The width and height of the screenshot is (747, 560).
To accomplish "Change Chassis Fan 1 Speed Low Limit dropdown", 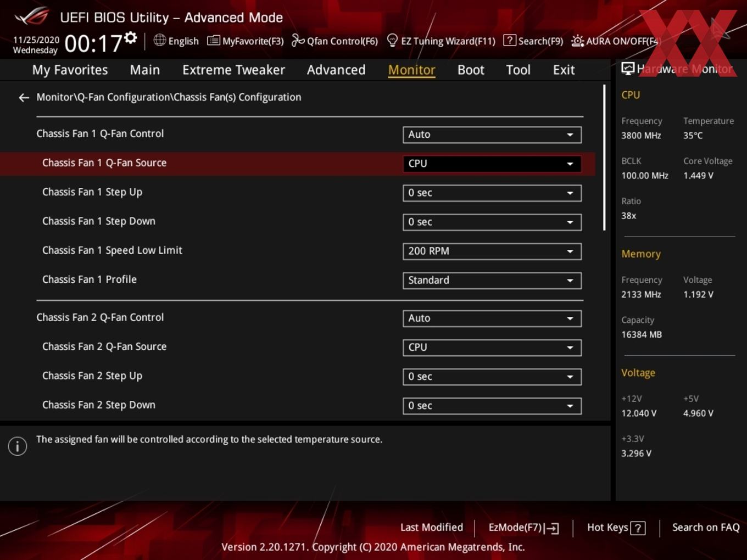I will pyautogui.click(x=492, y=251).
